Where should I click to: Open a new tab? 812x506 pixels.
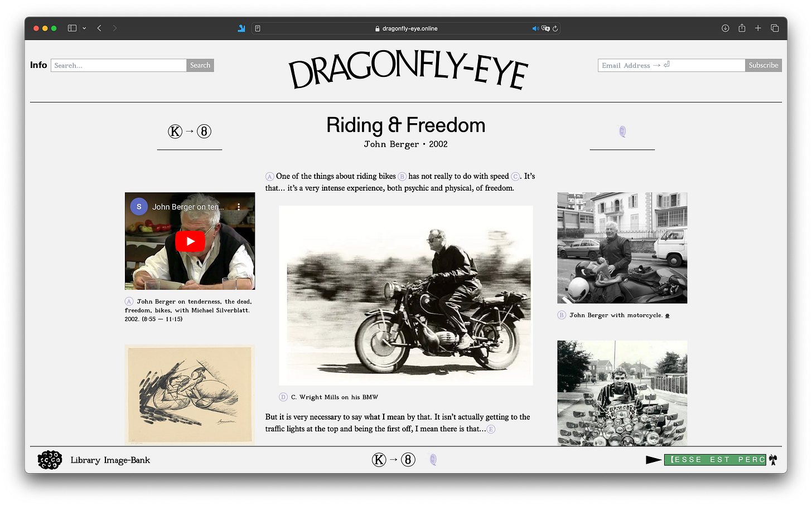coord(758,28)
